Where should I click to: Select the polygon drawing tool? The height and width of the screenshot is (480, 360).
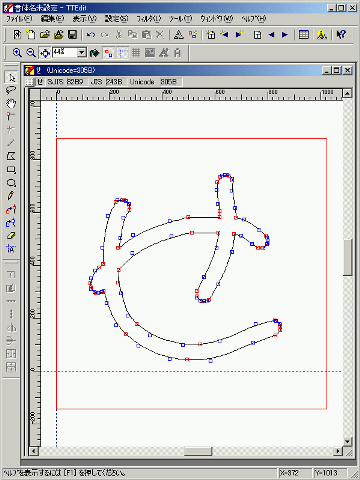[11, 156]
